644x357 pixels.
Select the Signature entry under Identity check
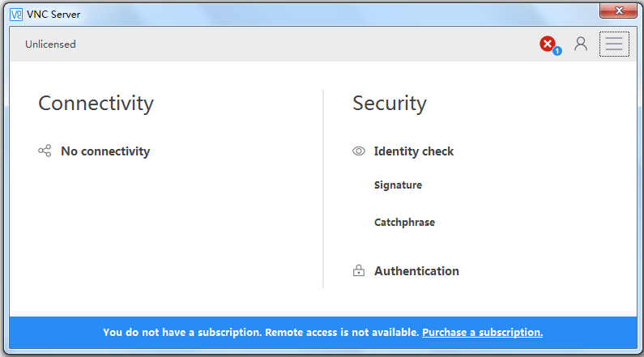pos(398,185)
